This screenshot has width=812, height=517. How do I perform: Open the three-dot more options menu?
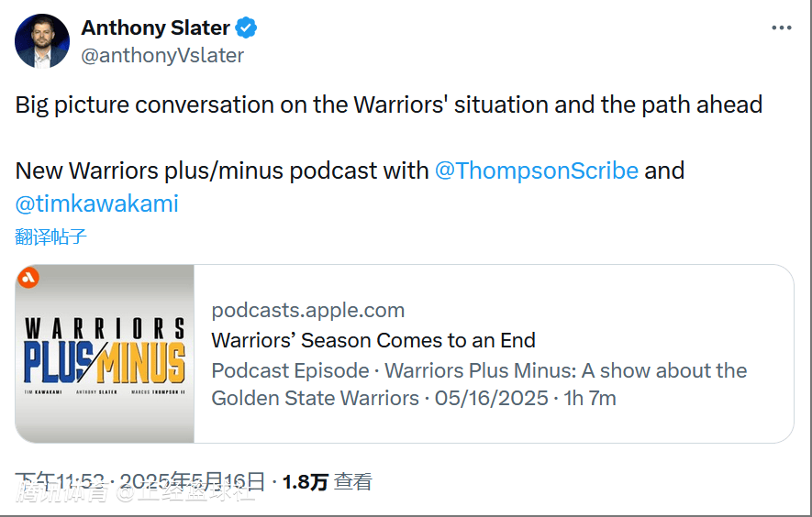click(781, 27)
